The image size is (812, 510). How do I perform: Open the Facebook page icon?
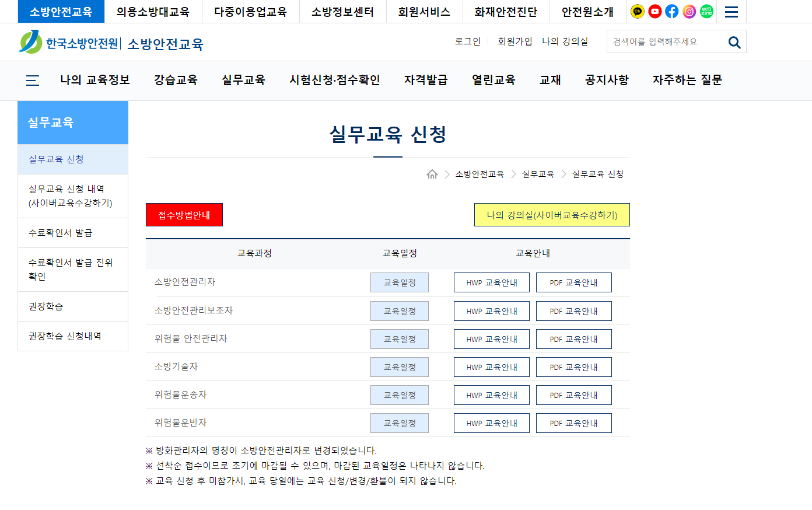pos(672,11)
